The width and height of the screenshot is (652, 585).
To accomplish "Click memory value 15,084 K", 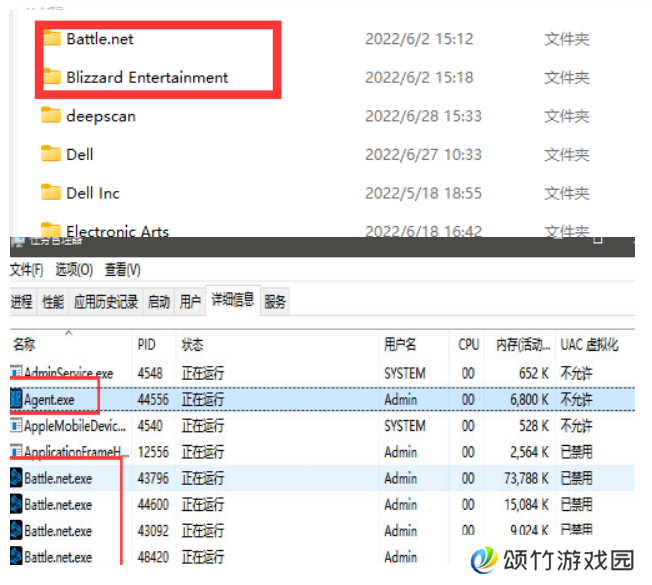I will tap(526, 504).
